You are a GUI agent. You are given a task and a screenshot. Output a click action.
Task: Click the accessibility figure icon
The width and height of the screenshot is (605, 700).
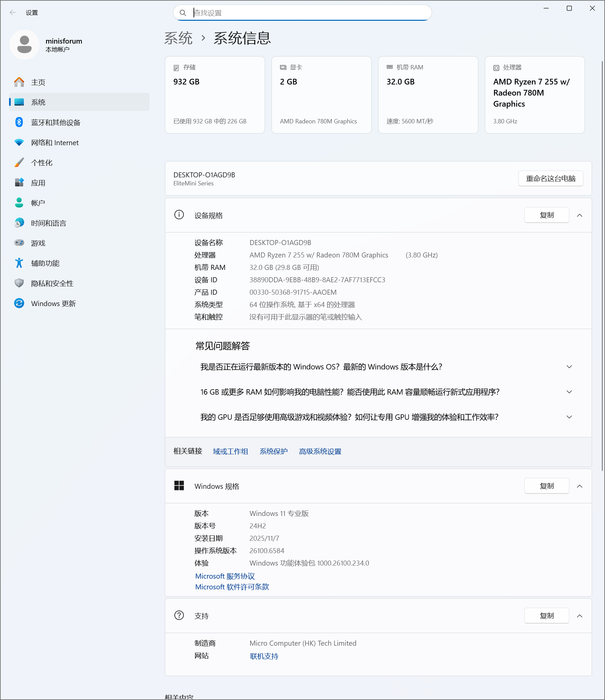[x=19, y=263]
